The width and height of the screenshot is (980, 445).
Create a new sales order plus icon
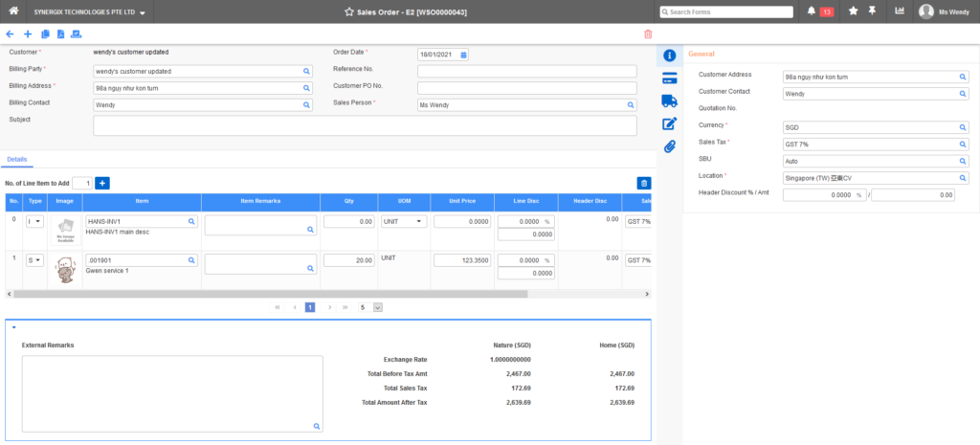point(28,34)
